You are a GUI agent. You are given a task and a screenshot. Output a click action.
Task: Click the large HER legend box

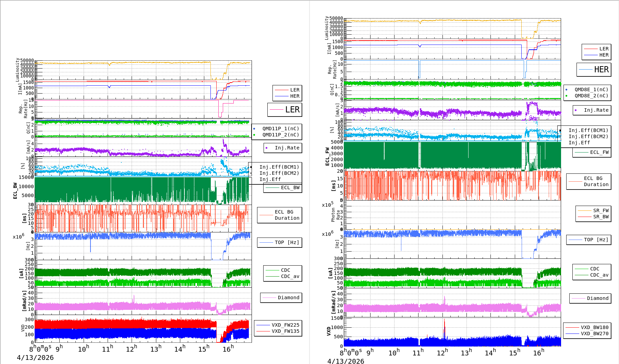click(594, 70)
